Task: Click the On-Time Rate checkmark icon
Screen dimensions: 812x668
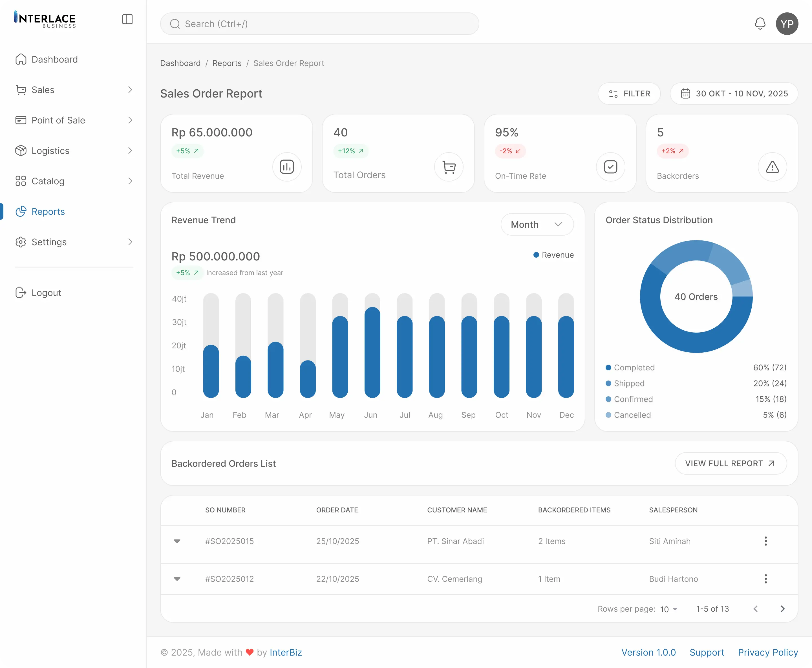Action: click(611, 167)
